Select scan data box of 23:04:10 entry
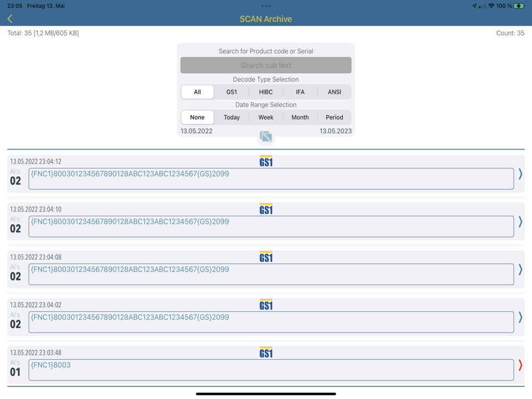This screenshot has width=532, height=399. point(271,227)
